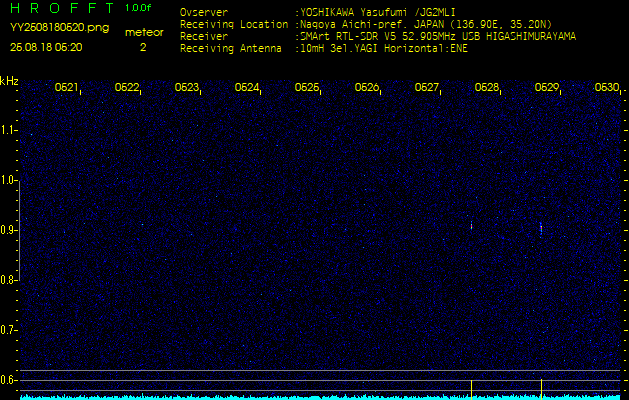629x400 pixels.
Task: Click the Receiving Antenna label
Action: pyautogui.click(x=231, y=49)
